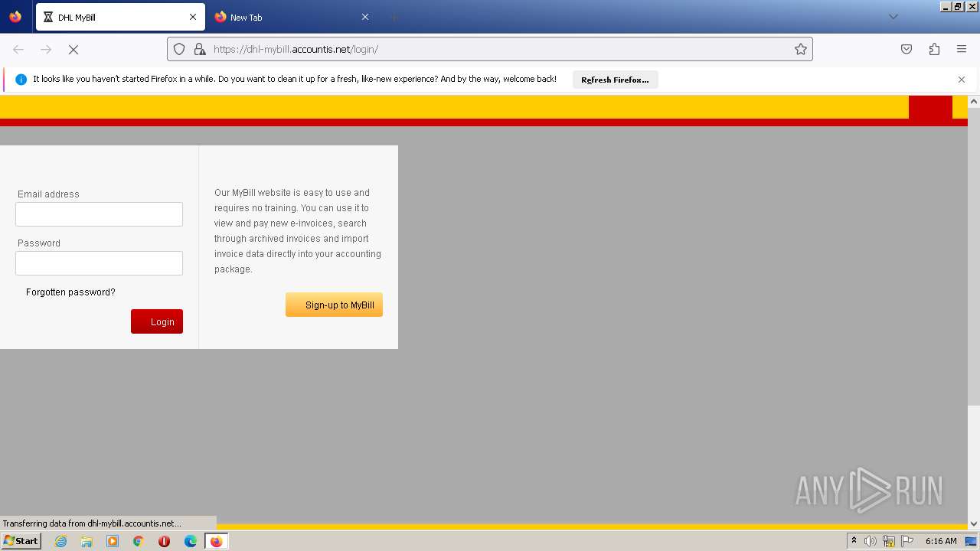The height and width of the screenshot is (551, 980).
Task: Go forward one page
Action: 46,49
